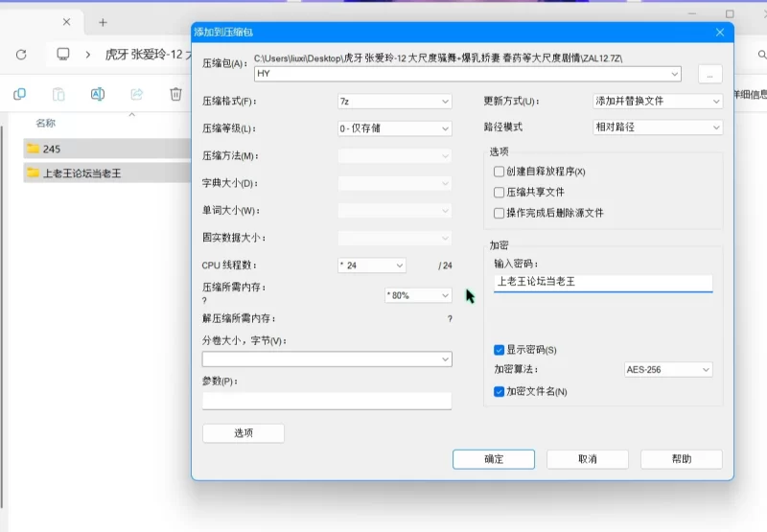The width and height of the screenshot is (767, 532).
Task: Expand the archive name dropdown arrow
Action: click(675, 74)
